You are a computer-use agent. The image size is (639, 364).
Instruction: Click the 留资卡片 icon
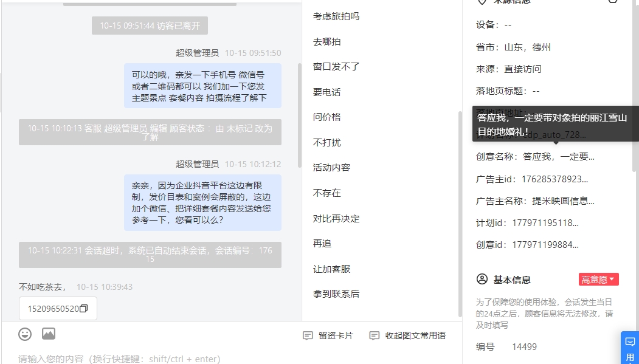pyautogui.click(x=308, y=335)
